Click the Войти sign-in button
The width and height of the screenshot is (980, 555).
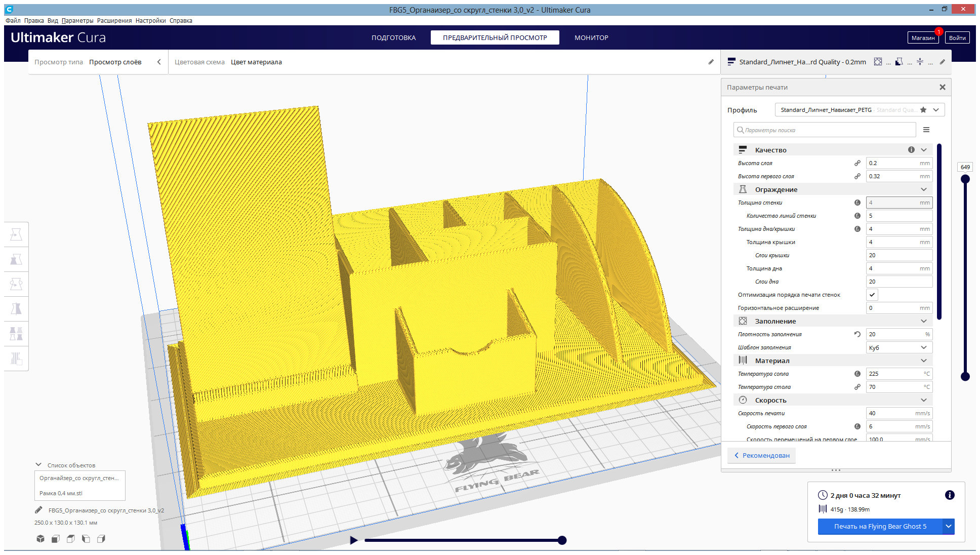957,38
